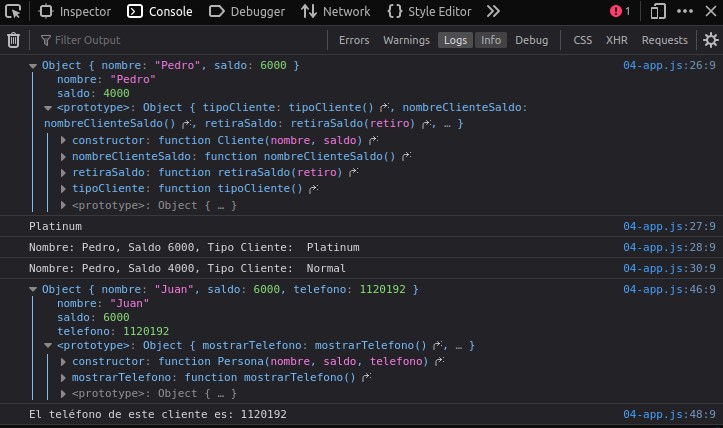Open the Debugger tab
This screenshot has width=723, height=428.
click(x=247, y=11)
